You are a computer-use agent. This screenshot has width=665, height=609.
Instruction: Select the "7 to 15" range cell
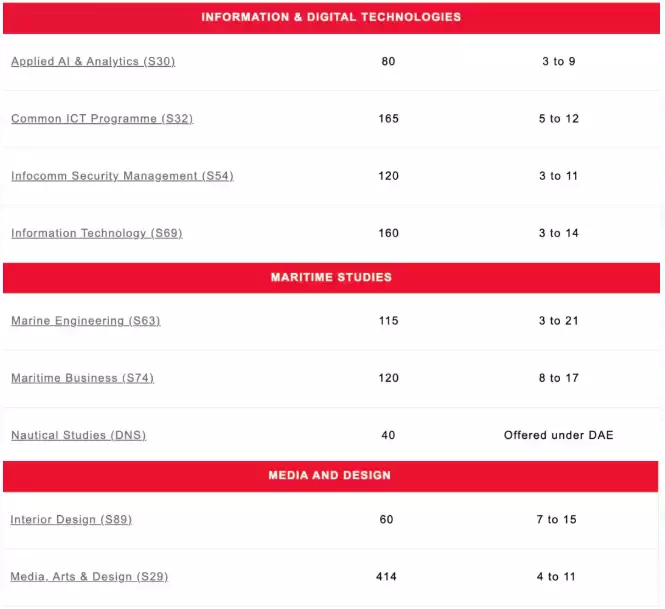point(557,520)
